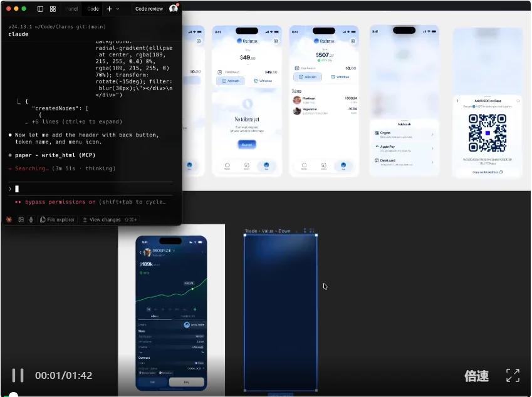The width and height of the screenshot is (532, 397).
Task: Click the orange Claude spark icon
Action: [9, 220]
